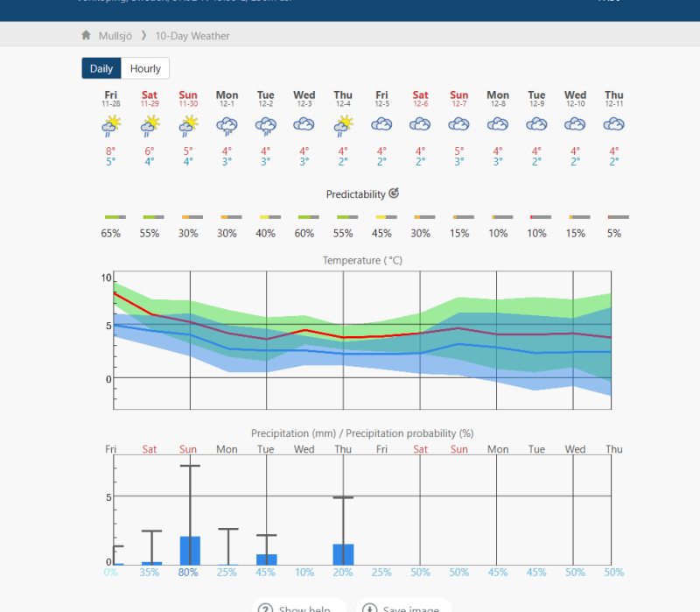Select the Thu 12-4 day header

click(343, 98)
